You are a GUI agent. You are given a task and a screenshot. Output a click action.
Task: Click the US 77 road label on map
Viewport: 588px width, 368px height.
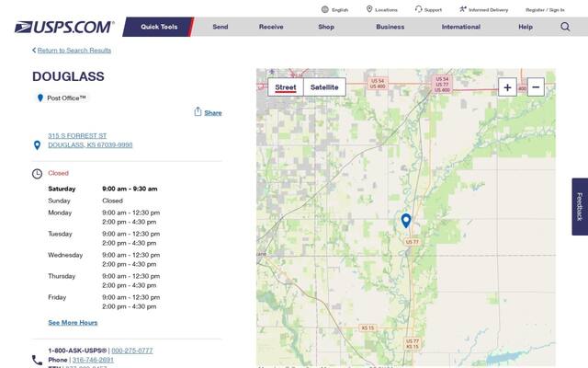pyautogui.click(x=413, y=242)
